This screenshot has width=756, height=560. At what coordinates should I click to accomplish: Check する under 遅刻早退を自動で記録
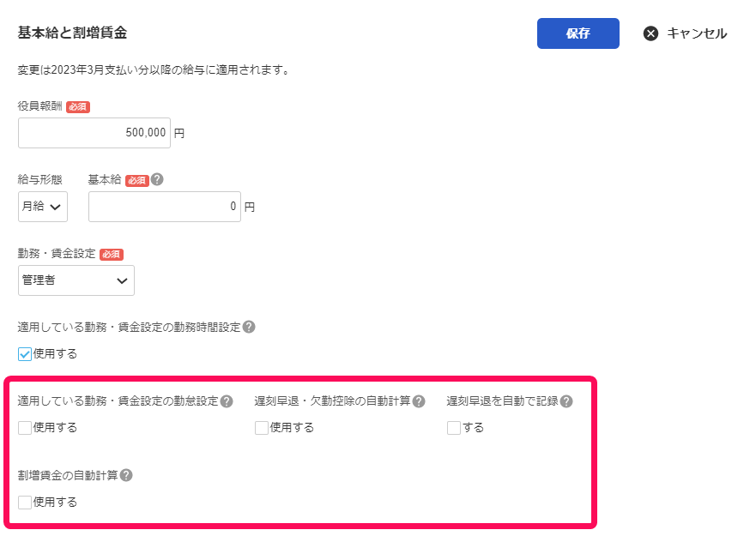[x=454, y=427]
